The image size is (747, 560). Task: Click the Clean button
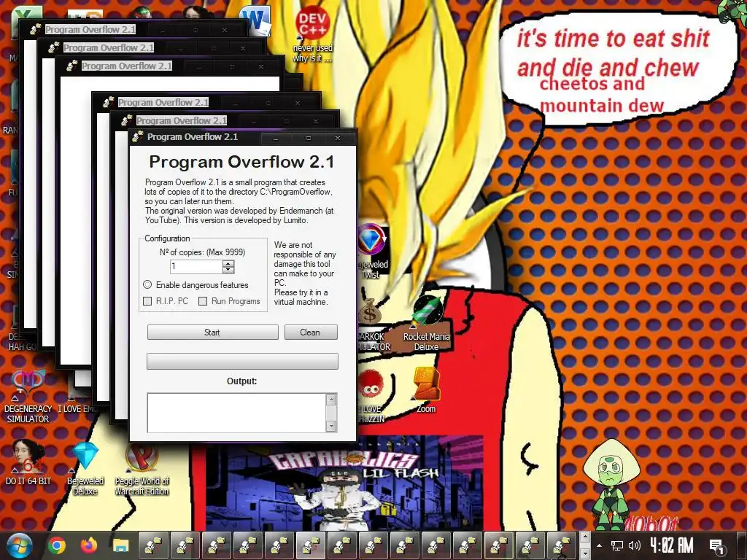(311, 332)
